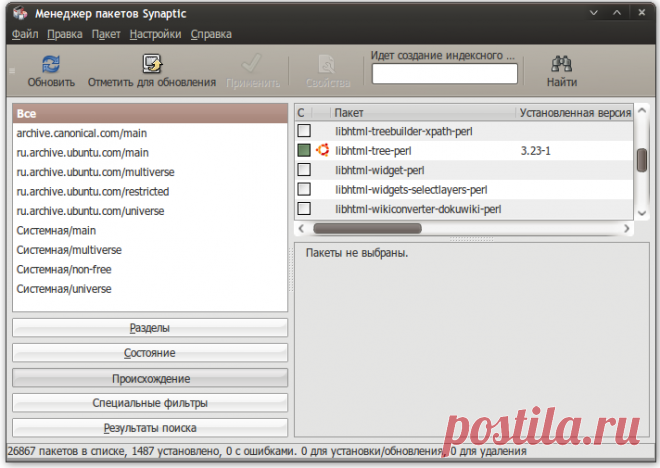Click the Ubuntu logo next to libhtml-tree-perl

pos(323,150)
